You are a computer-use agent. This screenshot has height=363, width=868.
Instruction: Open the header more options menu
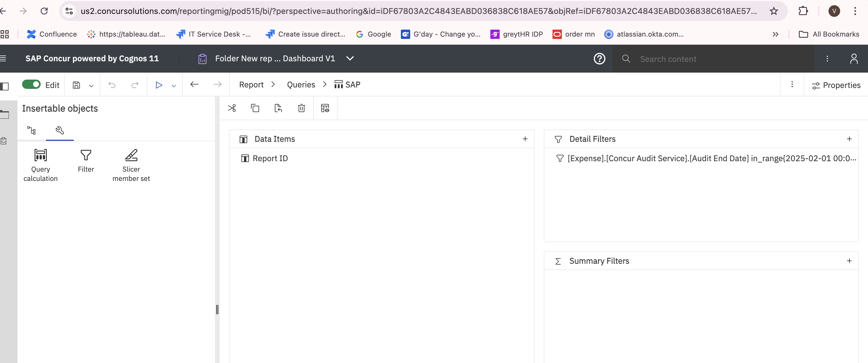(827, 59)
